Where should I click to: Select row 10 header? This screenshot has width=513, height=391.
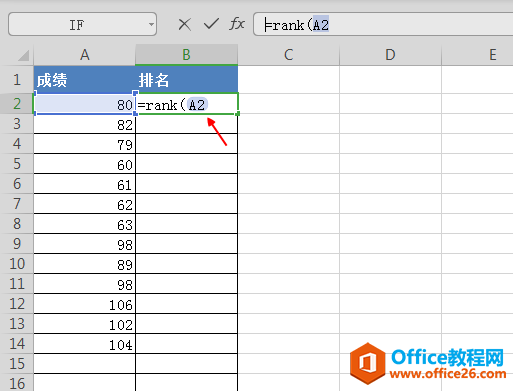(x=17, y=264)
